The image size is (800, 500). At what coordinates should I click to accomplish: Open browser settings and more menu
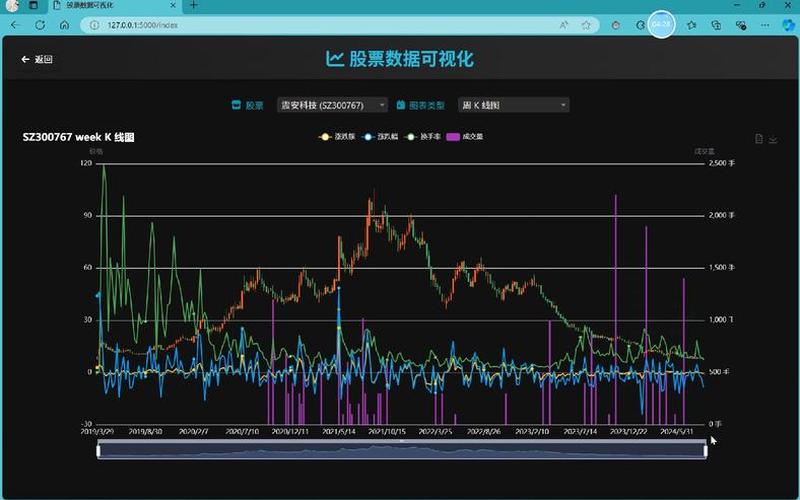click(765, 25)
